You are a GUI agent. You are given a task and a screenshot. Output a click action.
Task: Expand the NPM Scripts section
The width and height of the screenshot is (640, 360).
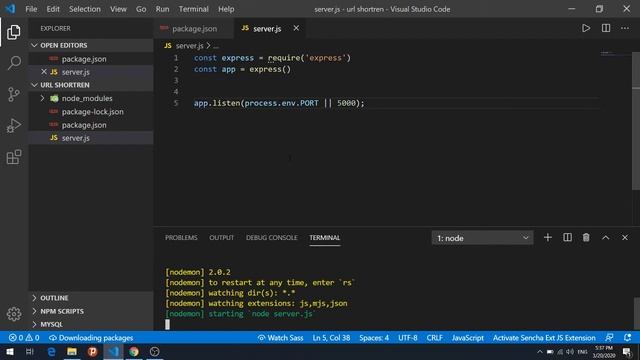pos(91,311)
